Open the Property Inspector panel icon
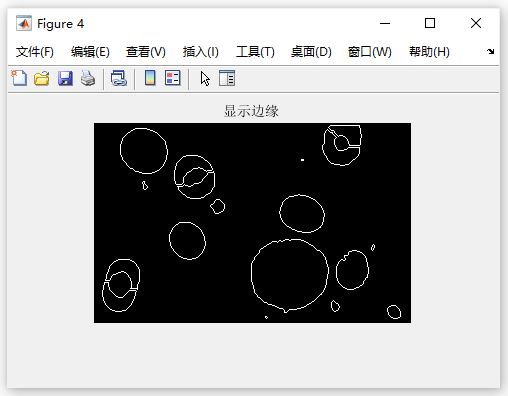508x396 pixels. tap(227, 78)
